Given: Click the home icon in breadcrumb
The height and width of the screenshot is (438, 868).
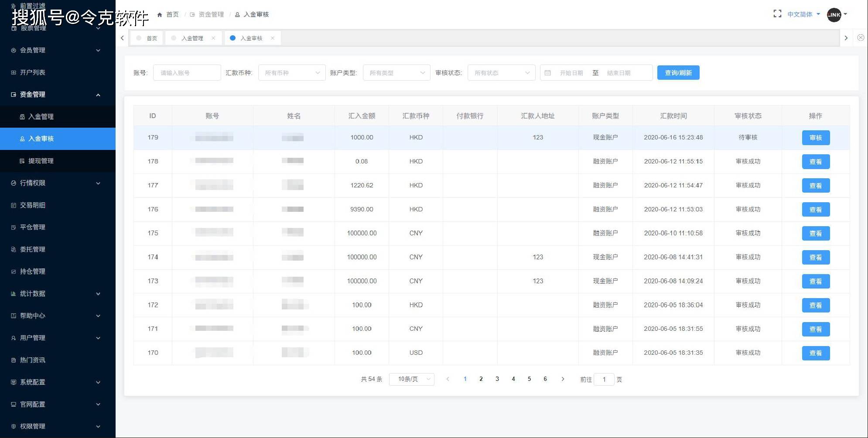Looking at the screenshot, I should (x=160, y=14).
